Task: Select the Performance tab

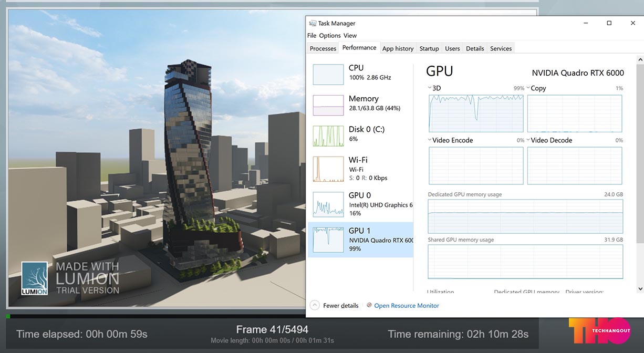Action: (359, 47)
